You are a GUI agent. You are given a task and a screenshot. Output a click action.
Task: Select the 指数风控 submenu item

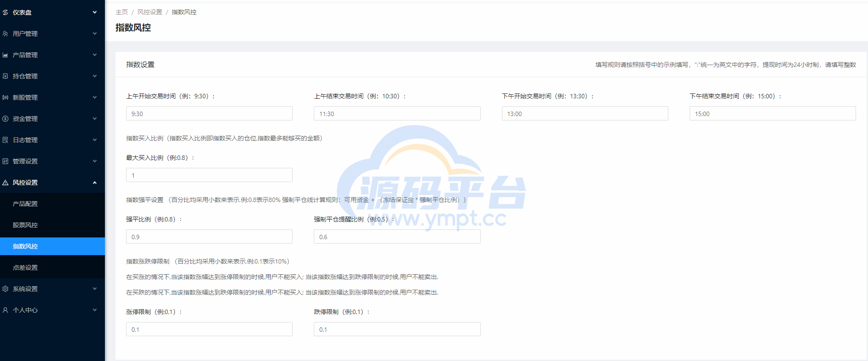[x=52, y=246]
